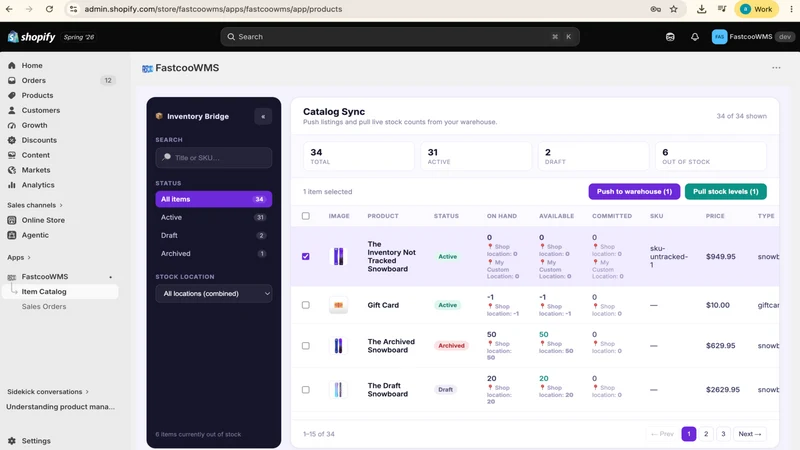Image resolution: width=800 pixels, height=450 pixels.
Task: Open the FastcooWMS store account menu
Action: point(753,37)
